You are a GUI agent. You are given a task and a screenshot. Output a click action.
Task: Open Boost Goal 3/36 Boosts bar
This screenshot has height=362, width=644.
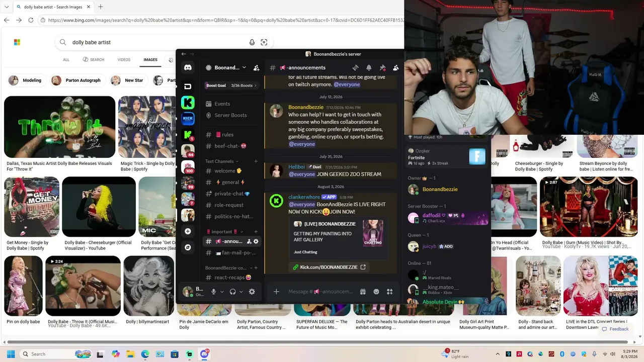click(x=231, y=85)
